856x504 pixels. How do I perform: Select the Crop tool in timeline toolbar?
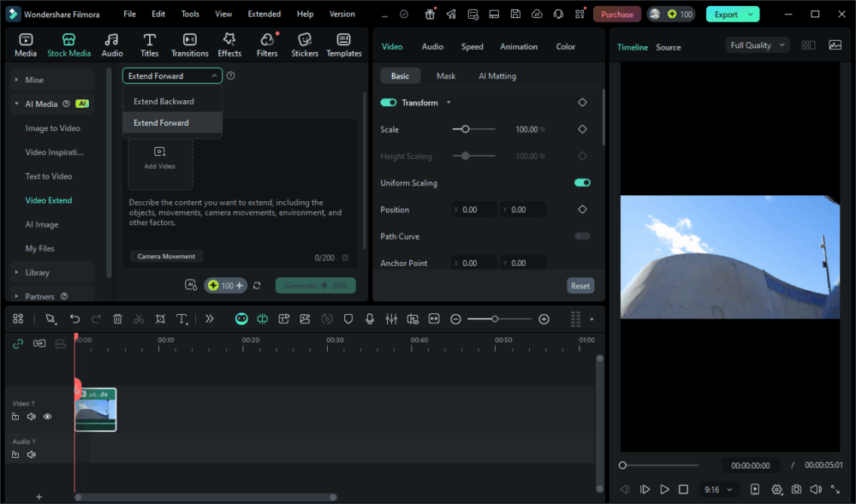pos(160,319)
